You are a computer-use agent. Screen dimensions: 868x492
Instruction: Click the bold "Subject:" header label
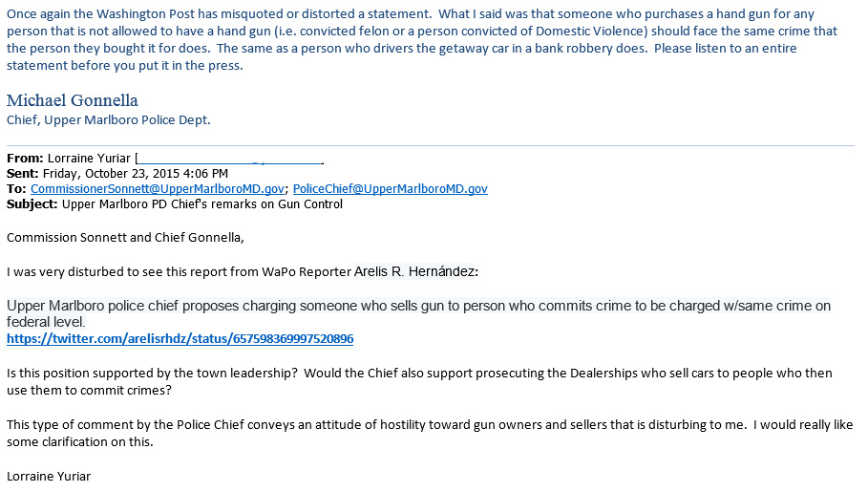point(32,204)
